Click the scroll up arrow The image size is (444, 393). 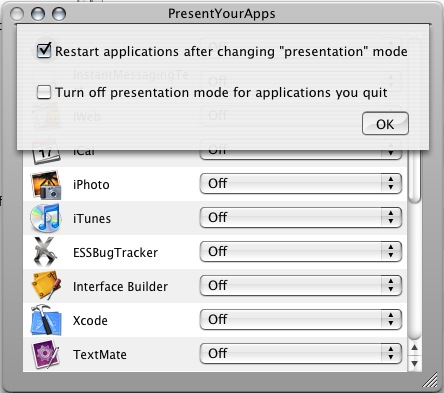click(414, 348)
